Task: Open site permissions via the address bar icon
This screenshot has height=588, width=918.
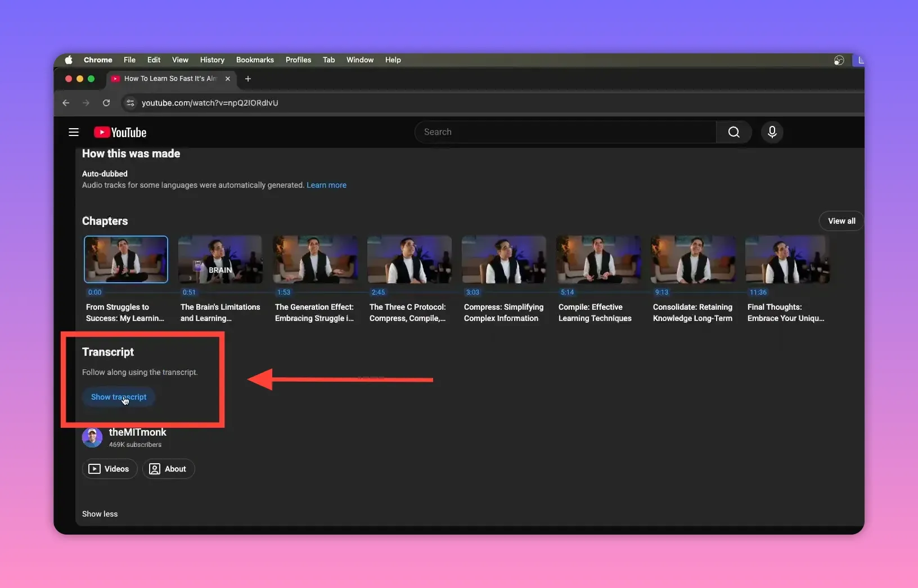Action: [x=130, y=103]
